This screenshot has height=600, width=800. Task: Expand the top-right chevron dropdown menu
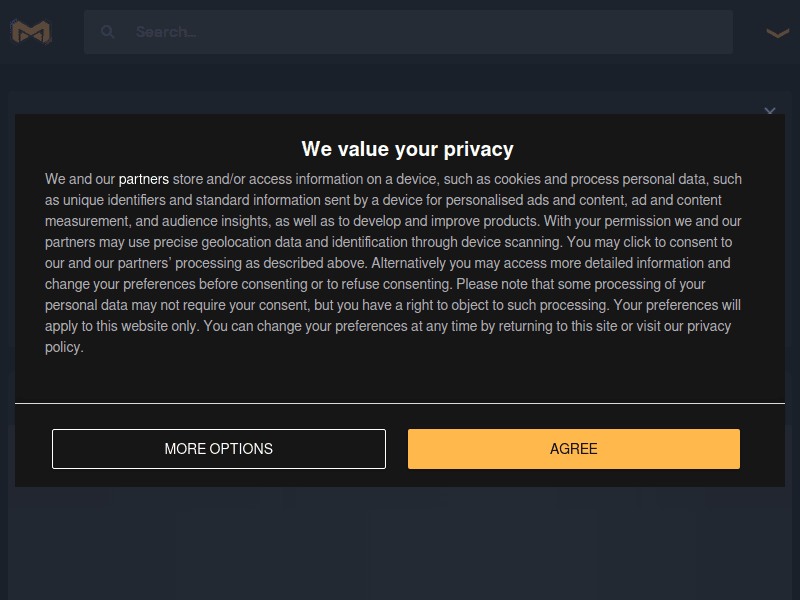(777, 33)
